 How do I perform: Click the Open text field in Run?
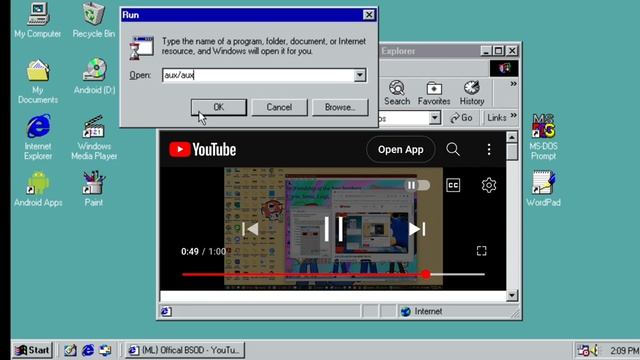coord(258,75)
